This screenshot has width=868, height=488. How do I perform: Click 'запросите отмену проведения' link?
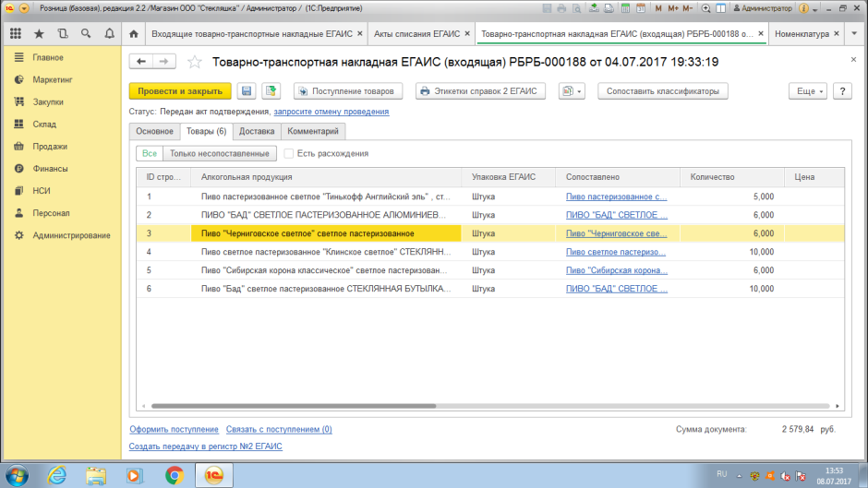tap(331, 112)
